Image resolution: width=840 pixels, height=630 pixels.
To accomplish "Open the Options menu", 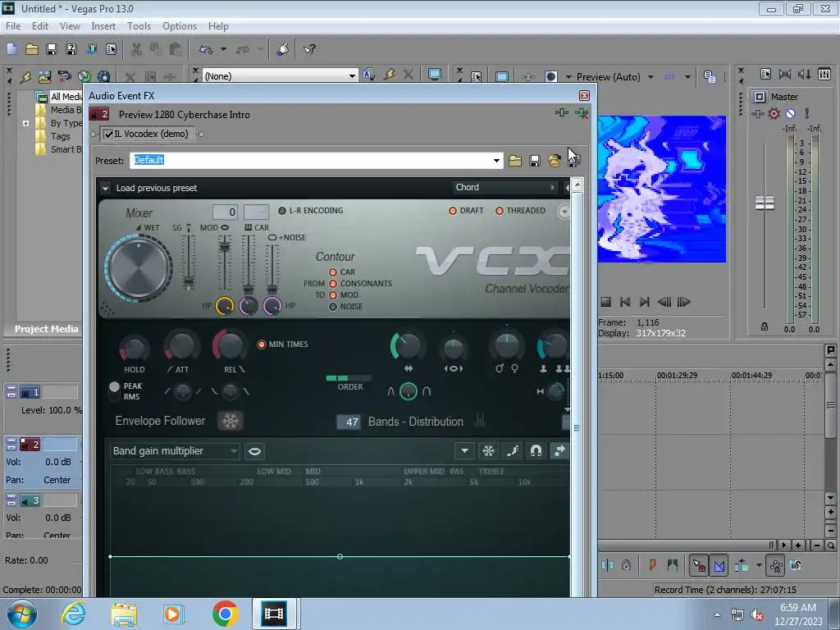I will (x=180, y=25).
